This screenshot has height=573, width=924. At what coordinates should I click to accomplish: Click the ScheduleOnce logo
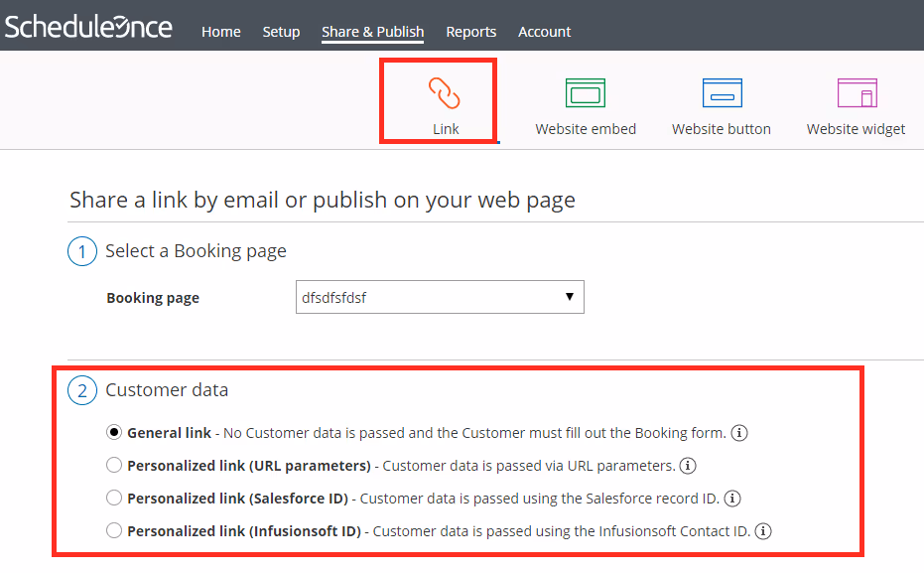(x=88, y=27)
